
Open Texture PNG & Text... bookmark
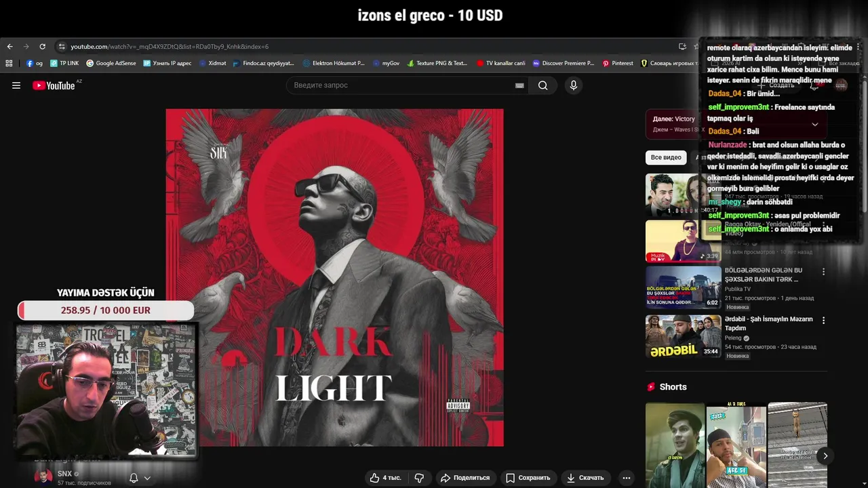coord(437,63)
